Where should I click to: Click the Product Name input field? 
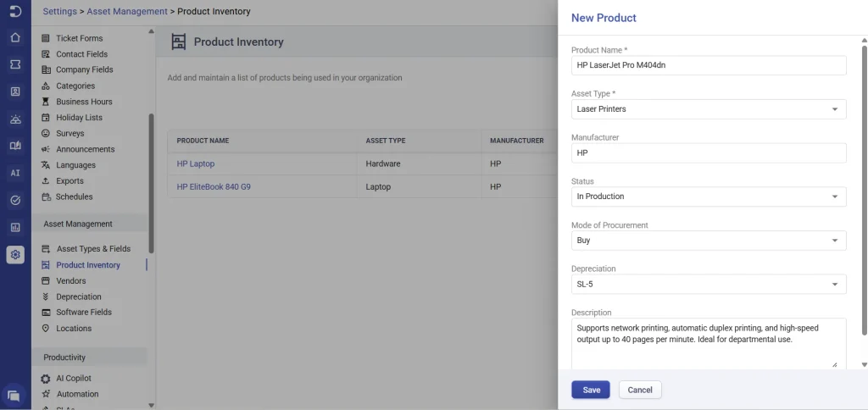(x=709, y=65)
